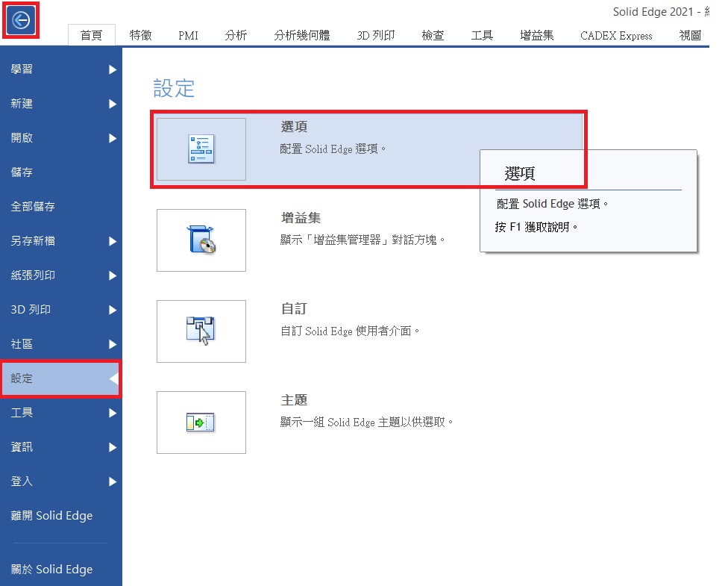
Task: Open the 選項 options icon tile
Action: [x=201, y=149]
